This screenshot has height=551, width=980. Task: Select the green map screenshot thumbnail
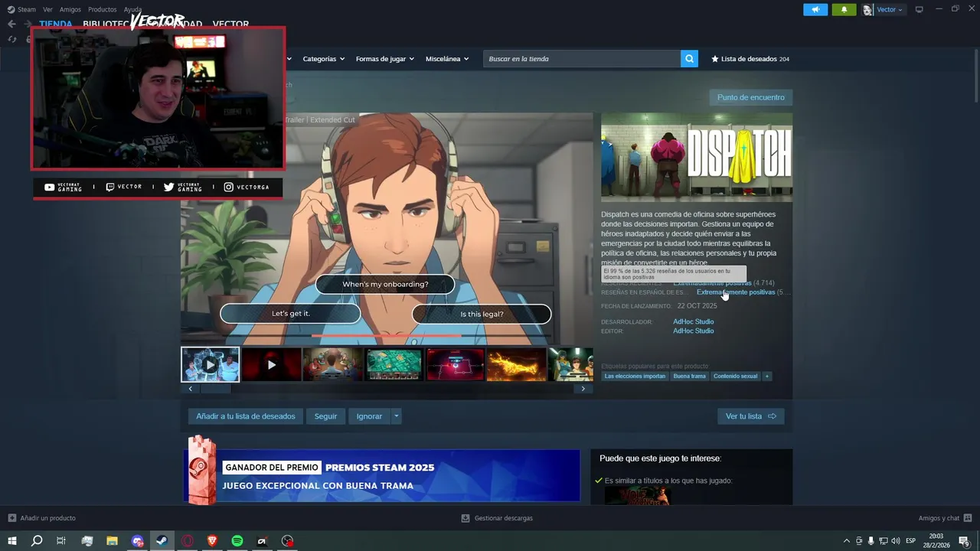coord(394,364)
